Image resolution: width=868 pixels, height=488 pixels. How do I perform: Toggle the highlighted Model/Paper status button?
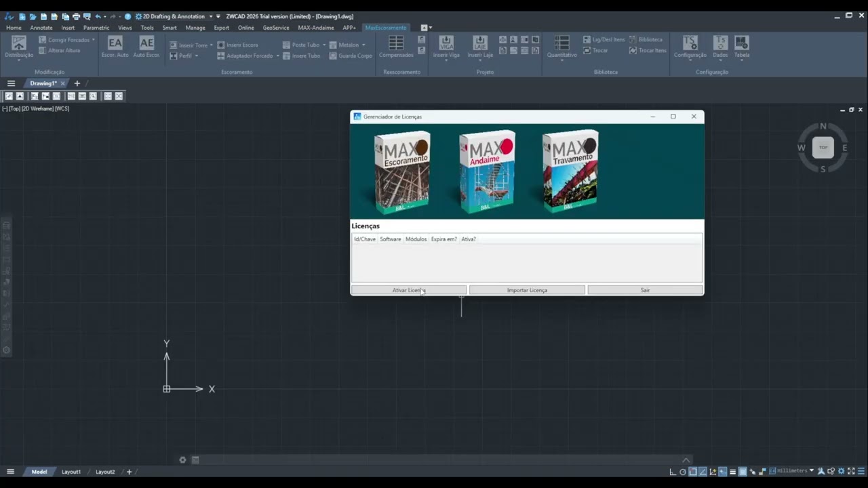[x=743, y=472]
